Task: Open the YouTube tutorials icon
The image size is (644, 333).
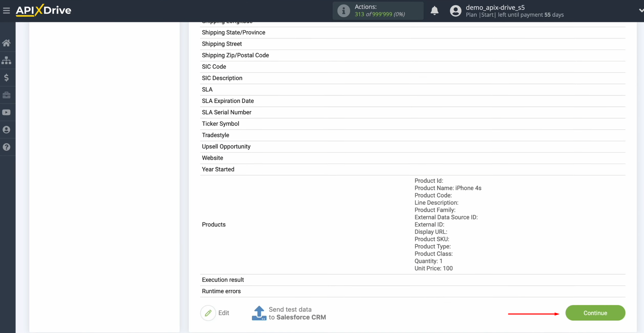Action: (7, 112)
